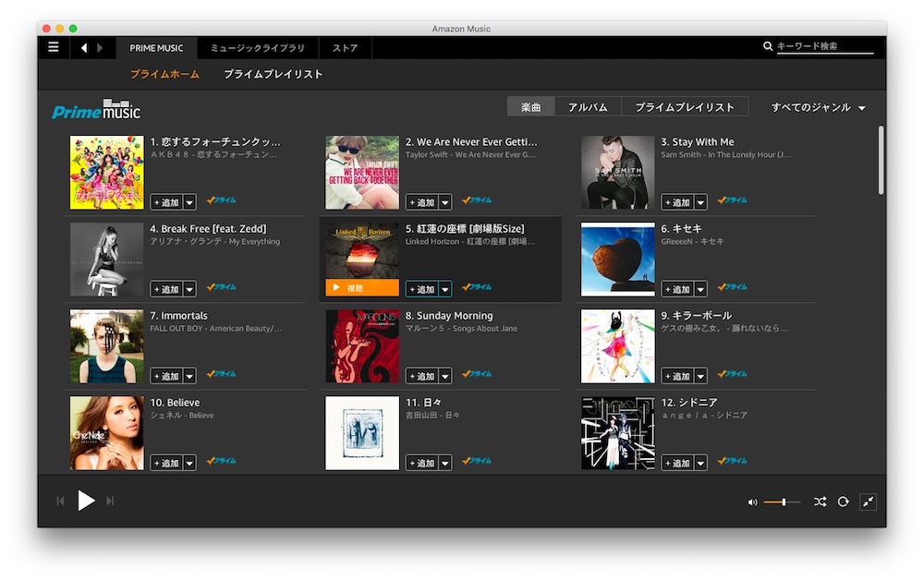This screenshot has width=924, height=581.
Task: Toggle shuffle mode
Action: tap(820, 502)
